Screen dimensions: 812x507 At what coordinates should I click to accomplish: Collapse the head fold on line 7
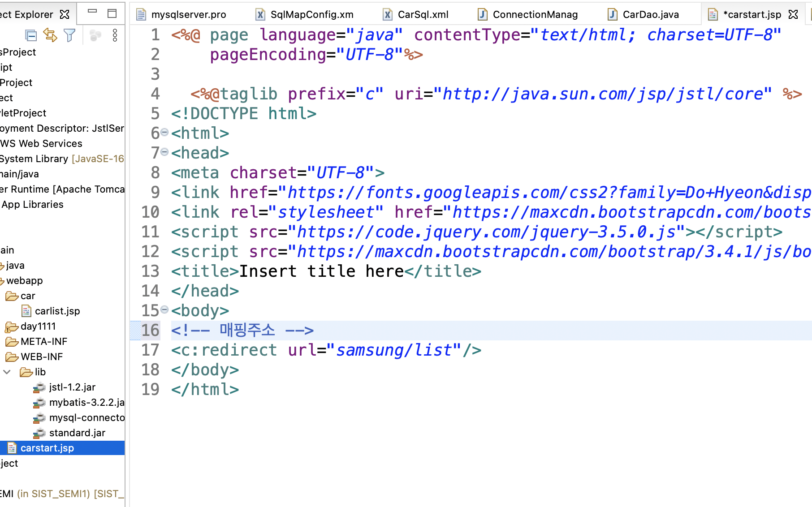tap(164, 152)
